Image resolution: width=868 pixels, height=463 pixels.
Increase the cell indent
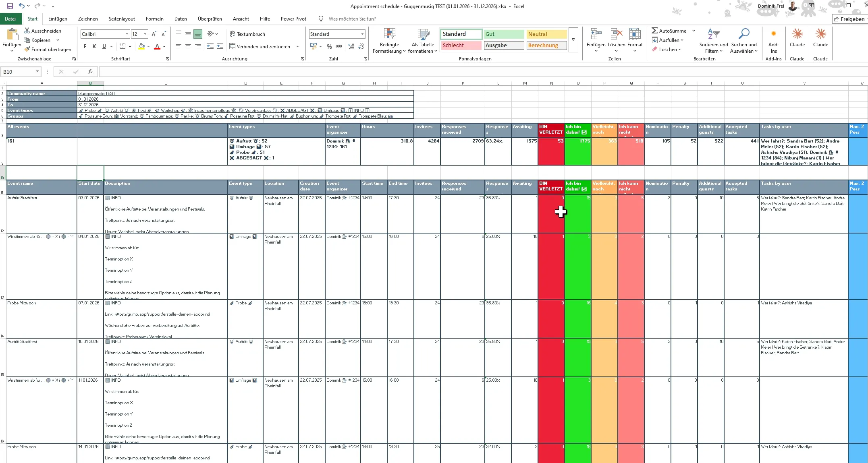(x=220, y=46)
